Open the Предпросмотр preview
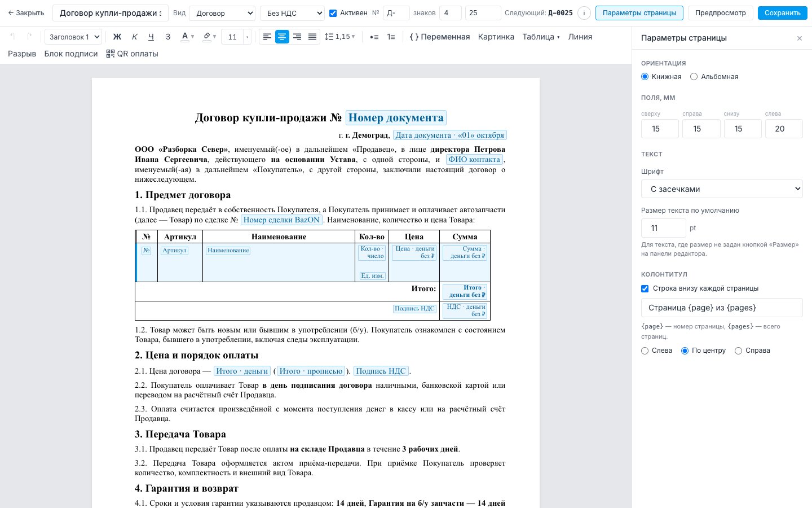The width and height of the screenshot is (812, 508). 720,13
